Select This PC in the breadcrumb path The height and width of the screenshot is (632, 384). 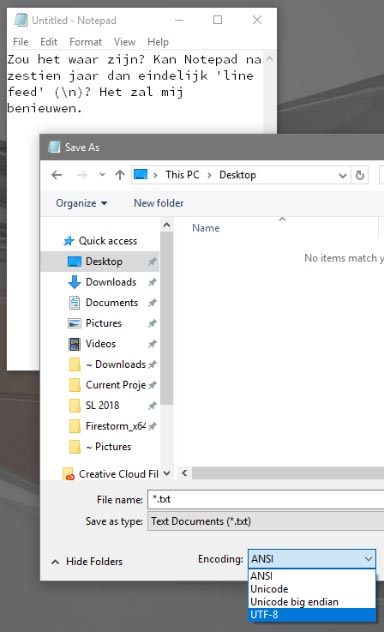tap(182, 175)
